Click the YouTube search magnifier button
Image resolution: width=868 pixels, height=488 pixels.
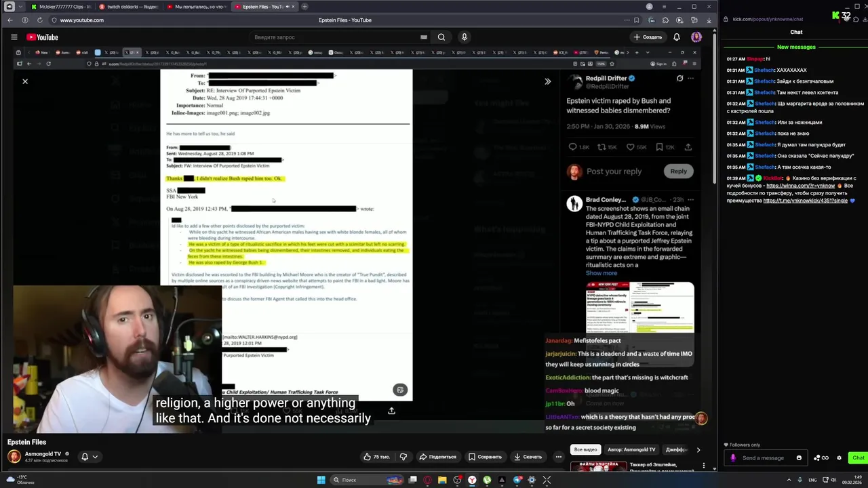coord(441,37)
